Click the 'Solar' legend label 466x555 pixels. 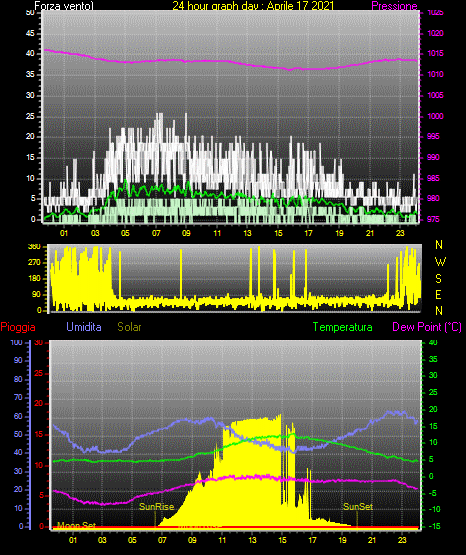point(130,327)
